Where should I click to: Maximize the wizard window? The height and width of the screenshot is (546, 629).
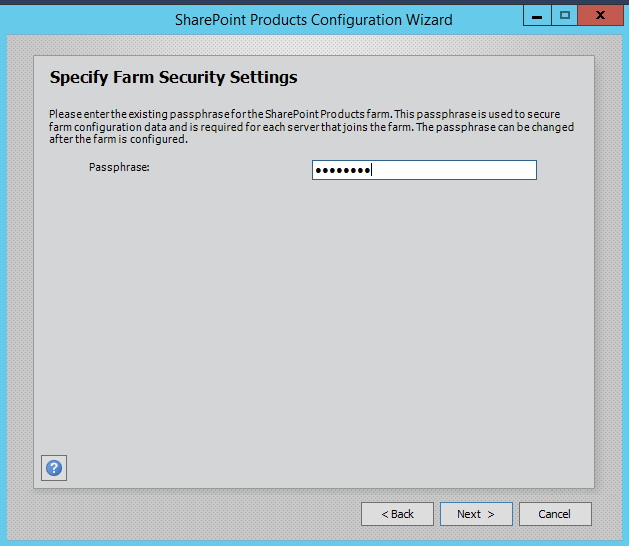pos(565,16)
